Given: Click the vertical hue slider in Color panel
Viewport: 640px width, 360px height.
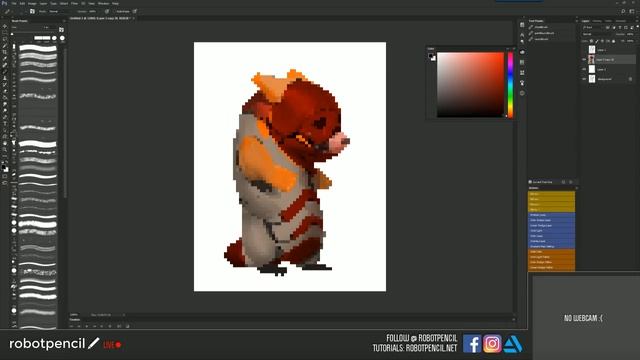Looking at the screenshot, I should click(510, 84).
